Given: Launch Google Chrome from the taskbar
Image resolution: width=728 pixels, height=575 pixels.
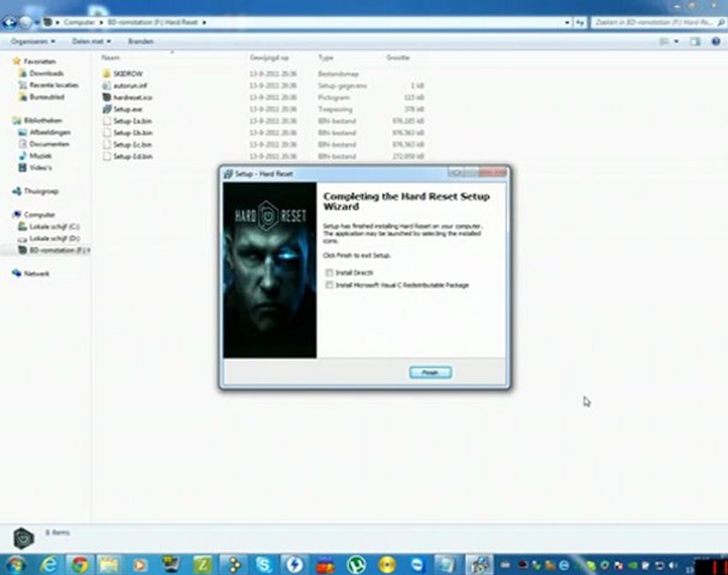Looking at the screenshot, I should click(x=79, y=565).
